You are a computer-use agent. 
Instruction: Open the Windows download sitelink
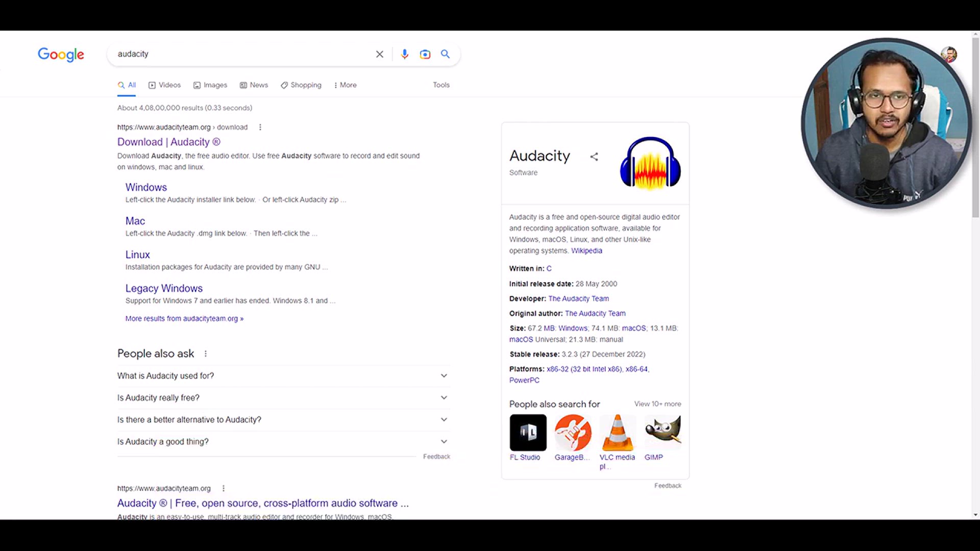[146, 187]
